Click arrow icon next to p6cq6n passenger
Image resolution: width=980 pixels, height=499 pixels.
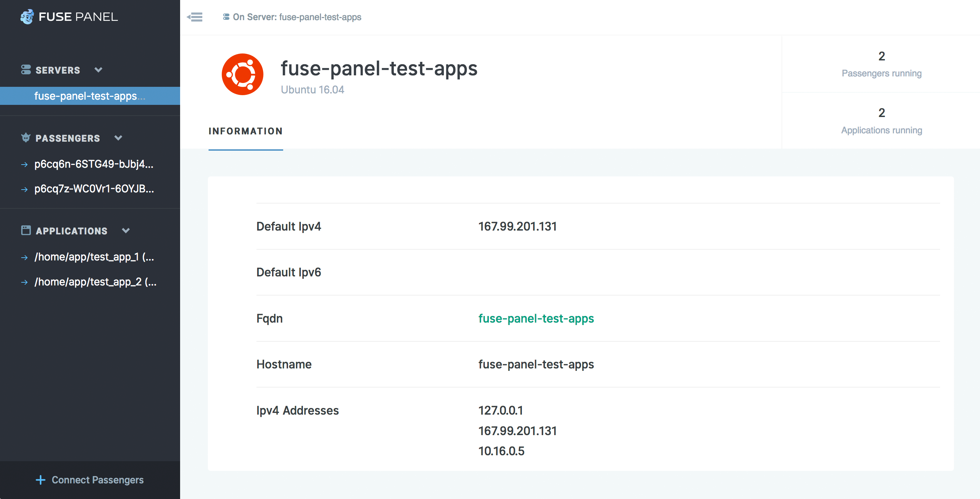[x=25, y=165]
